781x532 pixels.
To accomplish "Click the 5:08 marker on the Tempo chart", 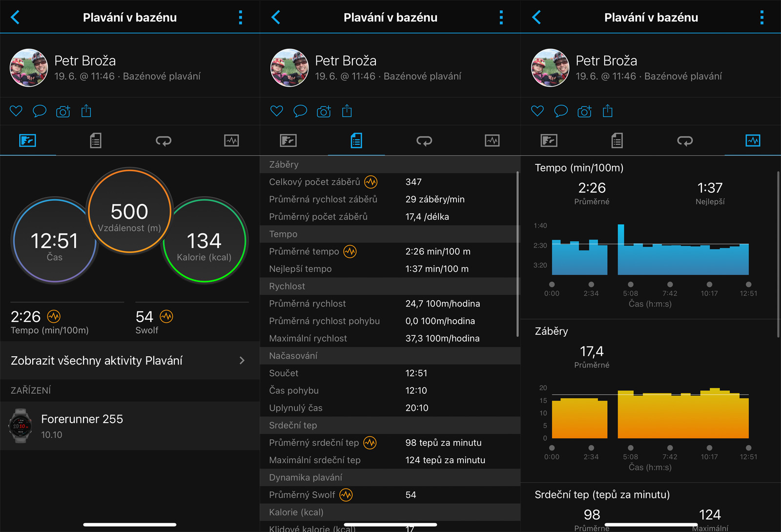I will pyautogui.click(x=631, y=285).
